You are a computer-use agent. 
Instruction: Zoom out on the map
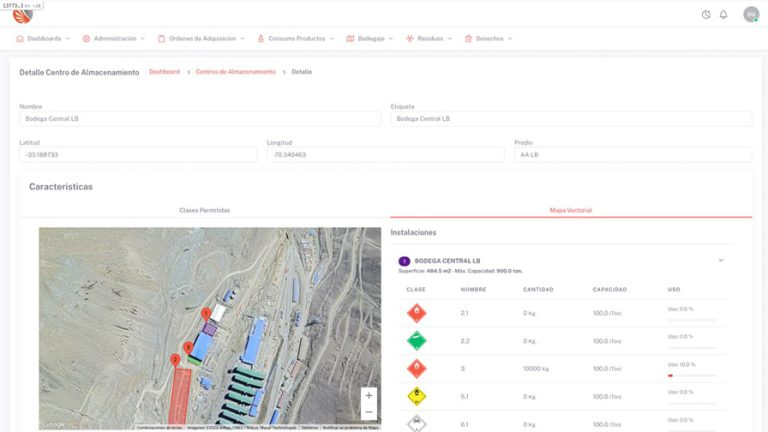[x=368, y=412]
